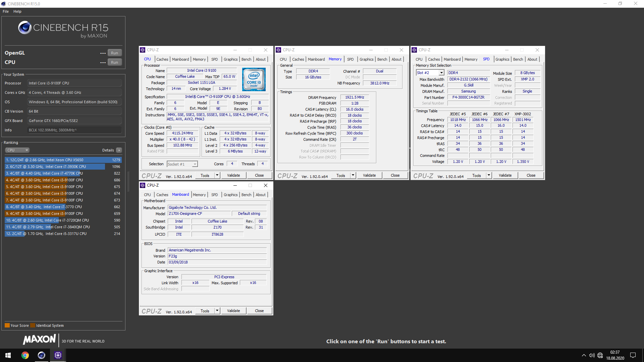Open Tools dropdown arrow in CPU window
The width and height of the screenshot is (644, 362).
tap(217, 175)
